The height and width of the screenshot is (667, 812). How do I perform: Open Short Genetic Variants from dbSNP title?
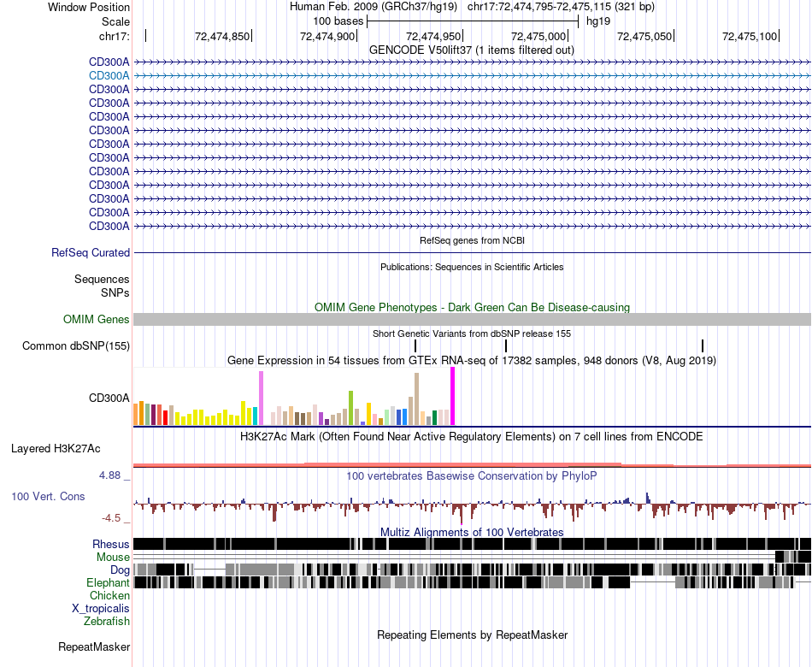click(x=471, y=333)
